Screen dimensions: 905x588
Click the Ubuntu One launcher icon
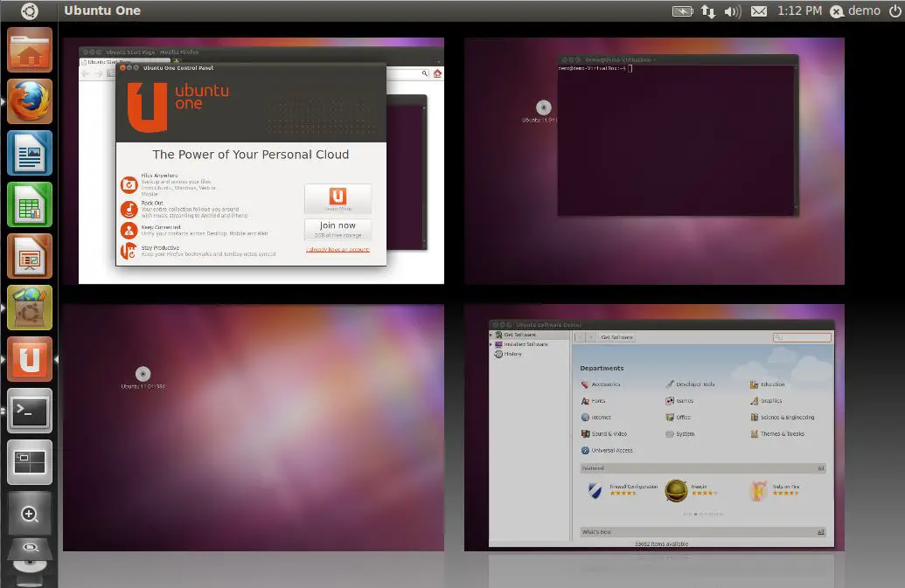pyautogui.click(x=30, y=359)
